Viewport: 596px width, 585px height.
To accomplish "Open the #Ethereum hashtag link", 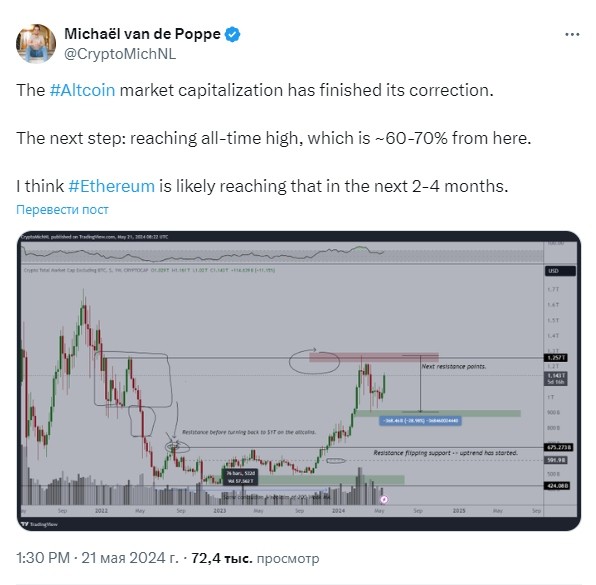I will [111, 186].
